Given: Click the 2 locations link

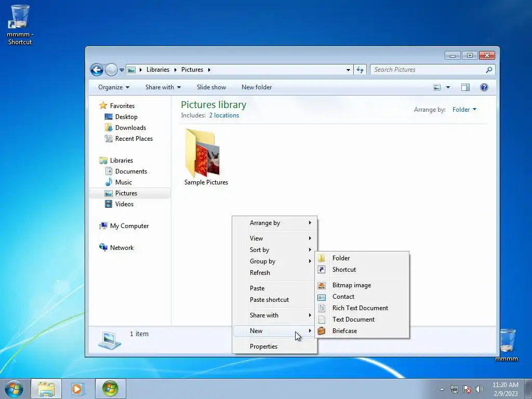Looking at the screenshot, I should click(x=224, y=115).
